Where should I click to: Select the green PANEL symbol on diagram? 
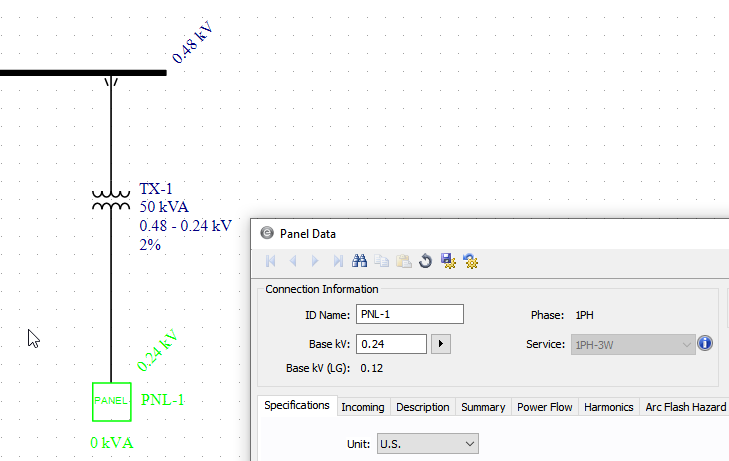click(x=111, y=401)
